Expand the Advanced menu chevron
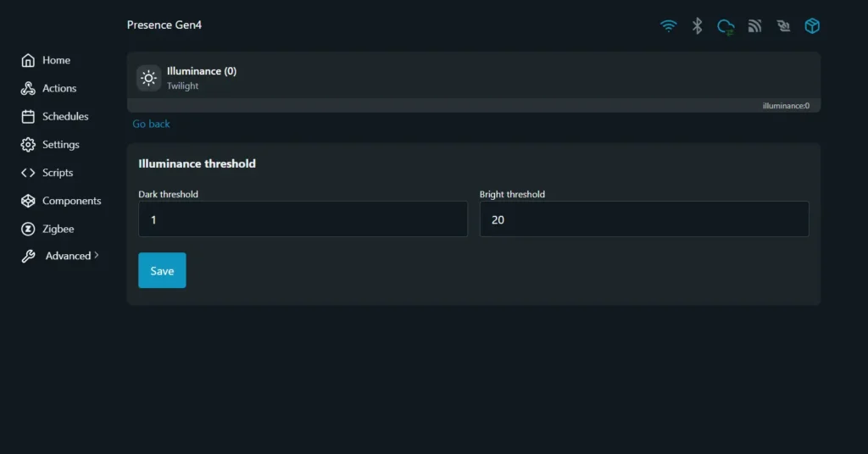Viewport: 868px width, 454px height. tap(97, 256)
